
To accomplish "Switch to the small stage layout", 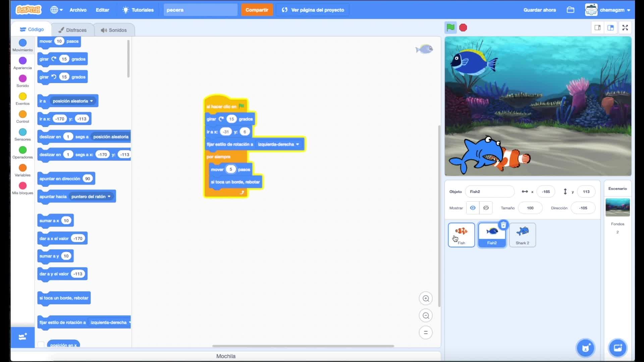I will (x=597, y=27).
